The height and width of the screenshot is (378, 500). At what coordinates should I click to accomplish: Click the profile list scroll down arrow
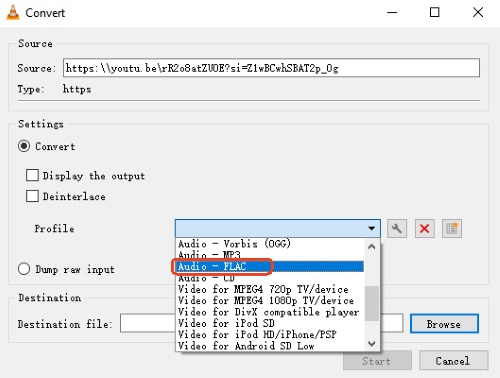[372, 343]
